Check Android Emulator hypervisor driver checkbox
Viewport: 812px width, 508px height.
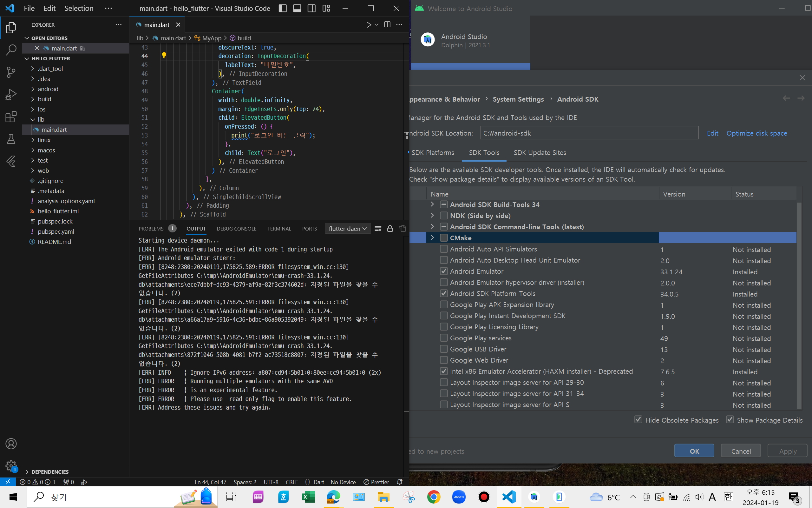coord(443,282)
